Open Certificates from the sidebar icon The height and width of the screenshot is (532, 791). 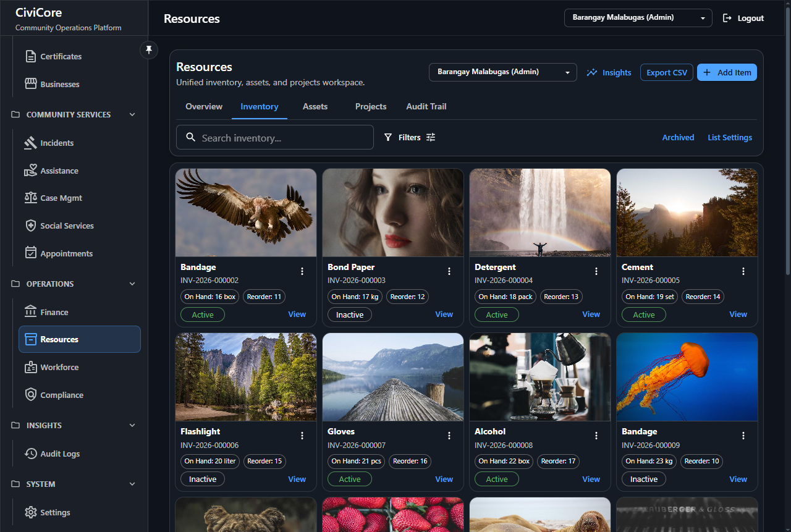30,56
